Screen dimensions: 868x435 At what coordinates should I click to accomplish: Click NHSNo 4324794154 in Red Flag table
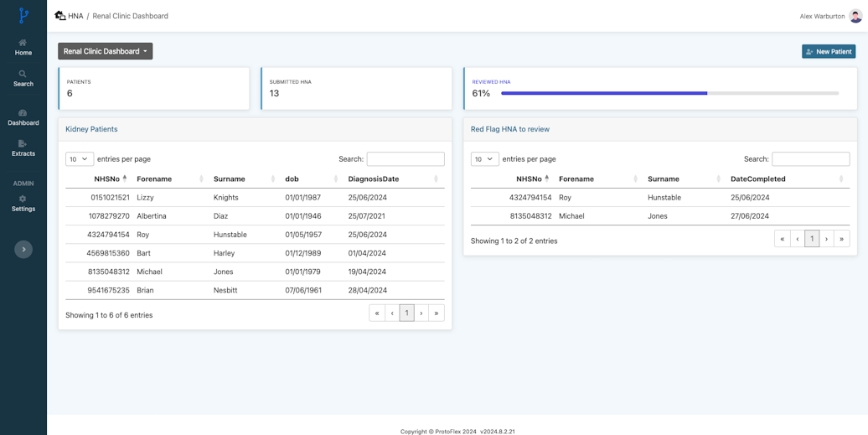pyautogui.click(x=531, y=198)
